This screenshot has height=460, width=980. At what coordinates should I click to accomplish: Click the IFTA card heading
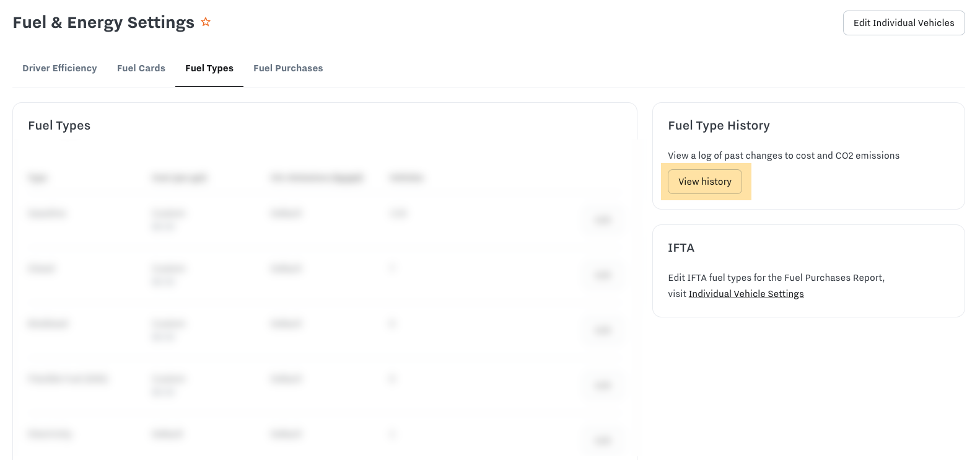coord(681,248)
